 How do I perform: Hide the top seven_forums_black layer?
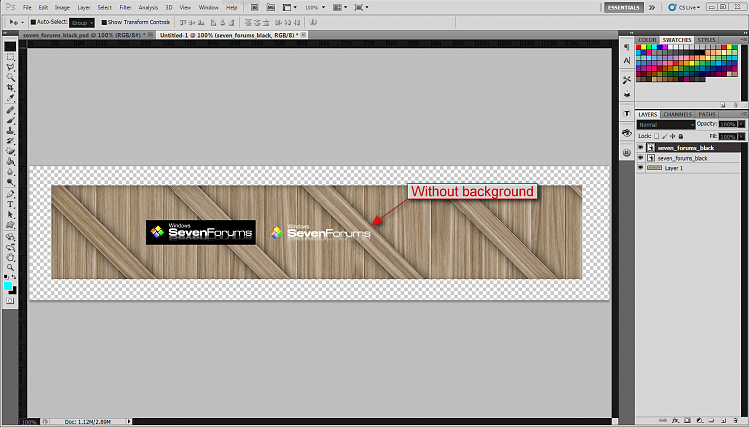pos(640,148)
